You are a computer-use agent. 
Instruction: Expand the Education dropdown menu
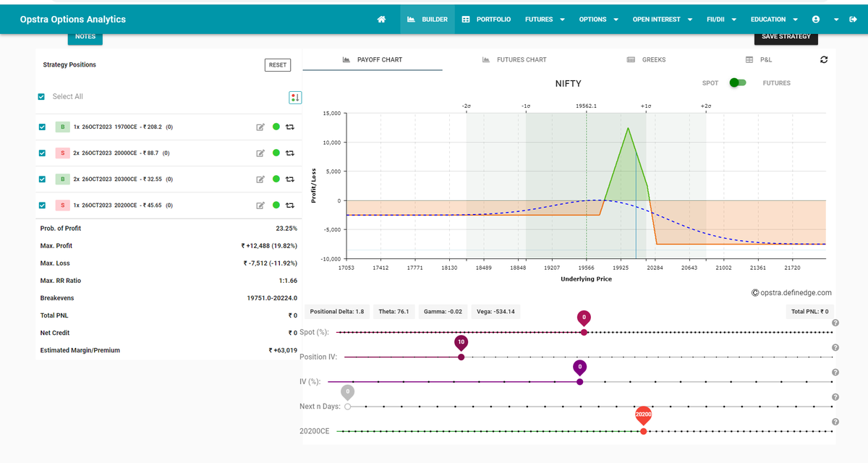[x=774, y=20]
